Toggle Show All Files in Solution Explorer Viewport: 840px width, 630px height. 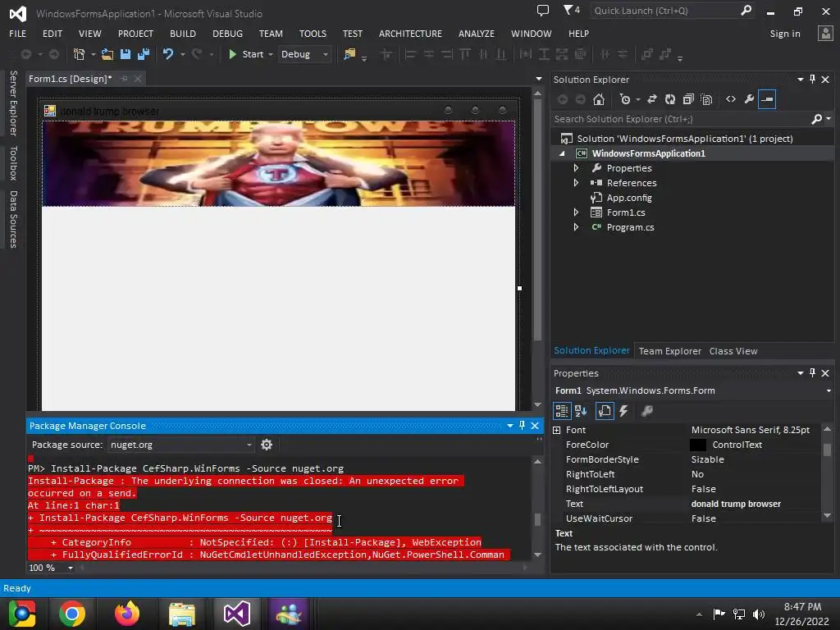(706, 99)
